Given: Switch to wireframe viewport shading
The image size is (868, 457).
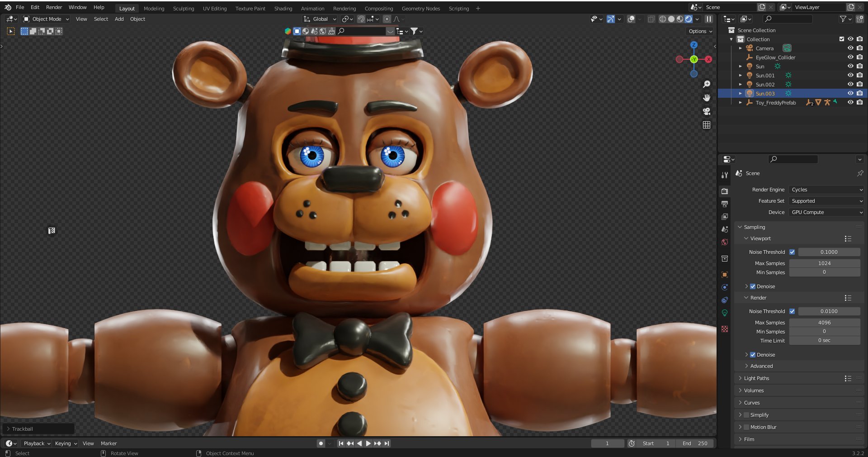Looking at the screenshot, I should [663, 19].
